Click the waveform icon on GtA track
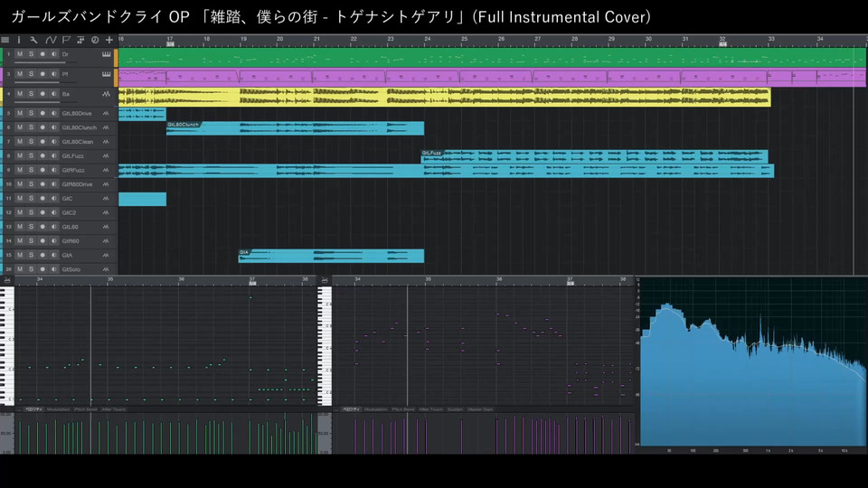 106,255
